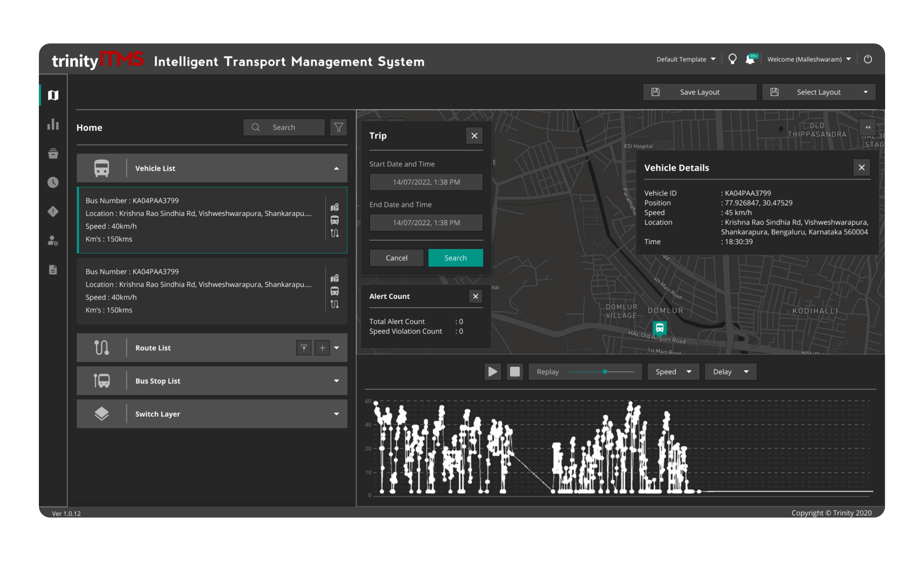
Task: Close the Alert Count panel
Action: pyautogui.click(x=476, y=297)
